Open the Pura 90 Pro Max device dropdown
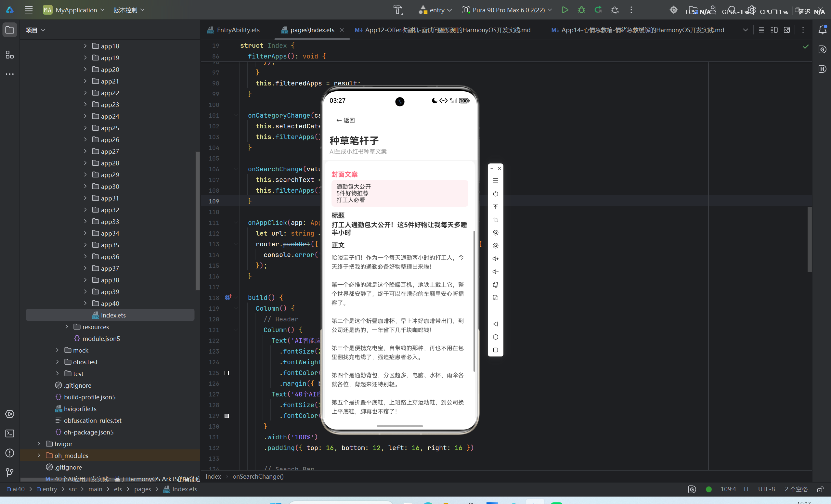 [x=507, y=10]
